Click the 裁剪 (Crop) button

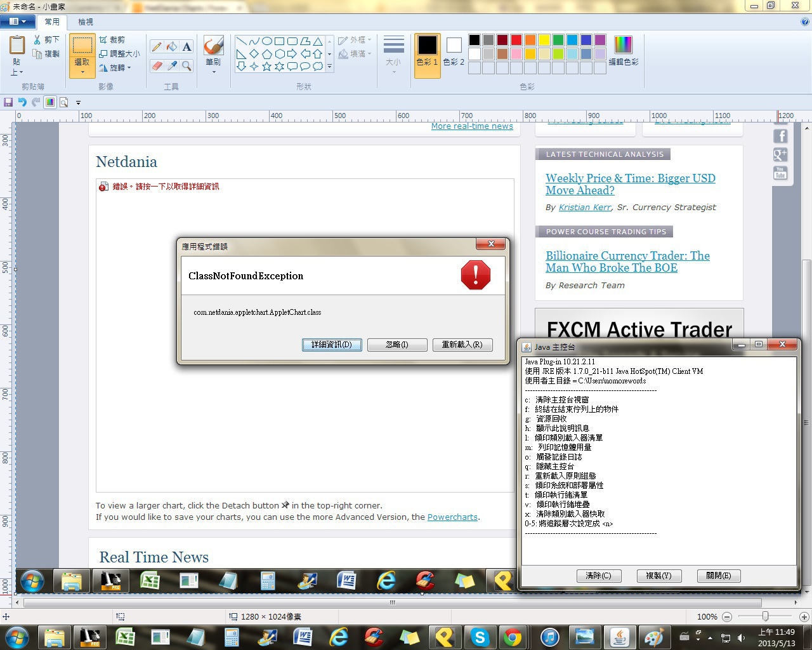click(x=112, y=40)
